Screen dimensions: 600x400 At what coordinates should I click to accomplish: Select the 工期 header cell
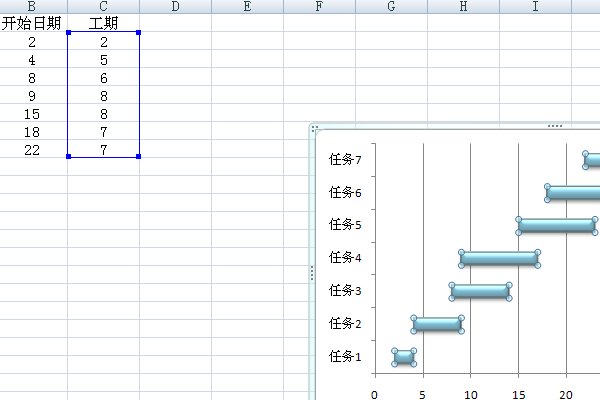point(104,24)
